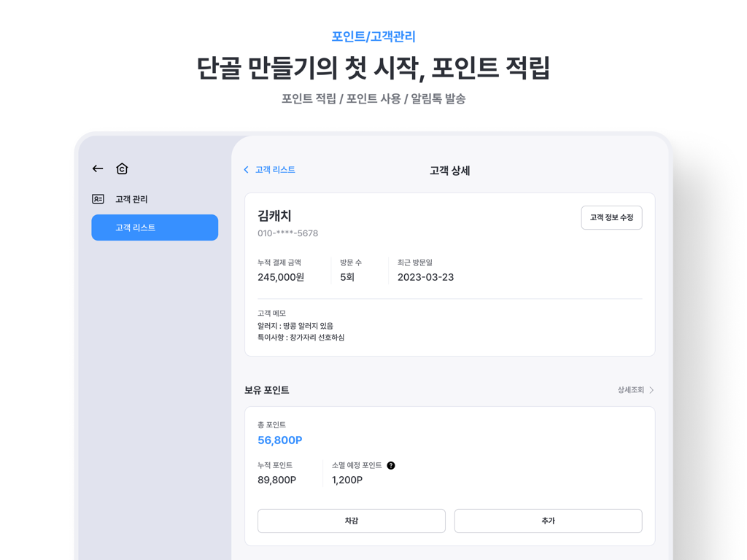The image size is (747, 560).
Task: Click the left chevron before 고객 리스트
Action: pos(247,170)
